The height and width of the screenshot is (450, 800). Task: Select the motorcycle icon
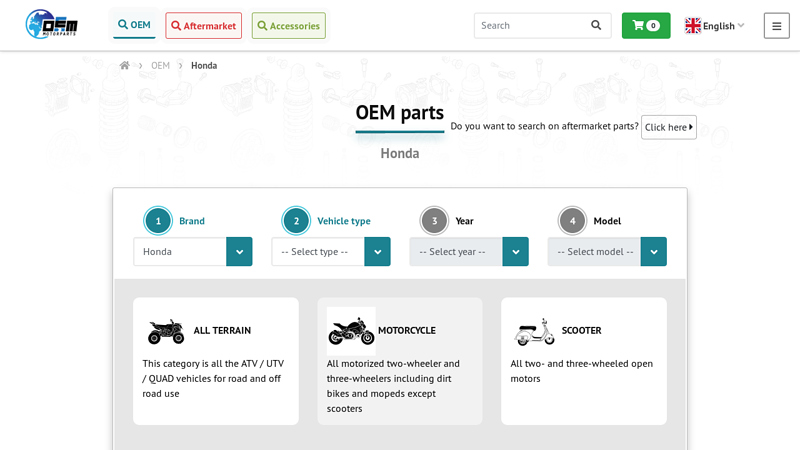[x=351, y=331]
